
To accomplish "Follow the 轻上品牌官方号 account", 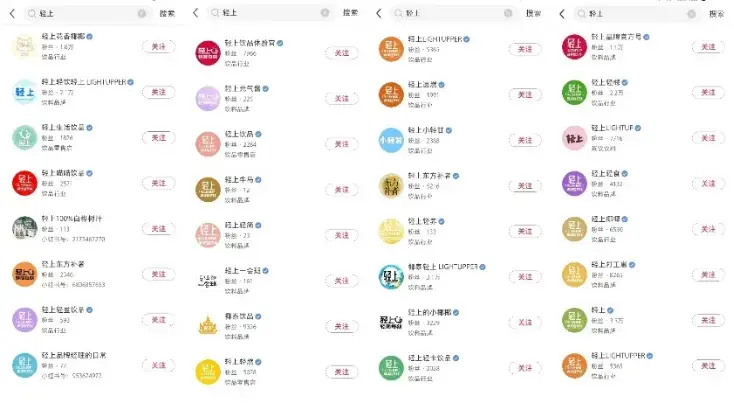I will (x=708, y=47).
